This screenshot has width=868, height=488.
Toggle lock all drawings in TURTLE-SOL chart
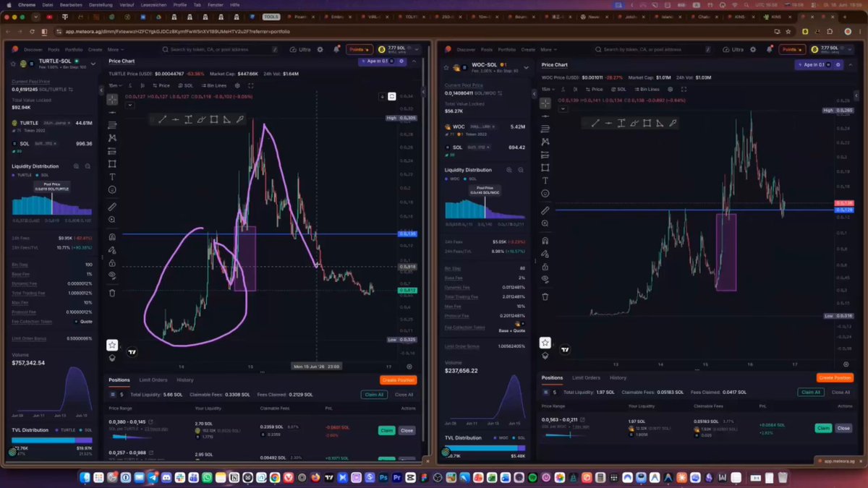(112, 262)
